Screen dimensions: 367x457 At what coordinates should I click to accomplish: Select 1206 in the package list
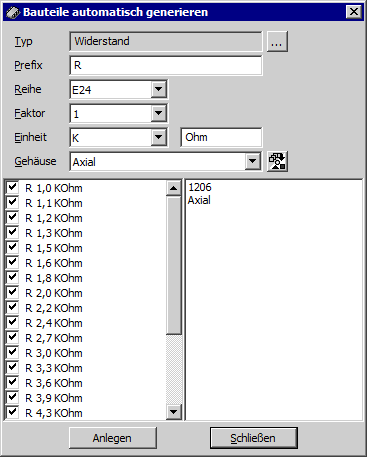(x=200, y=187)
